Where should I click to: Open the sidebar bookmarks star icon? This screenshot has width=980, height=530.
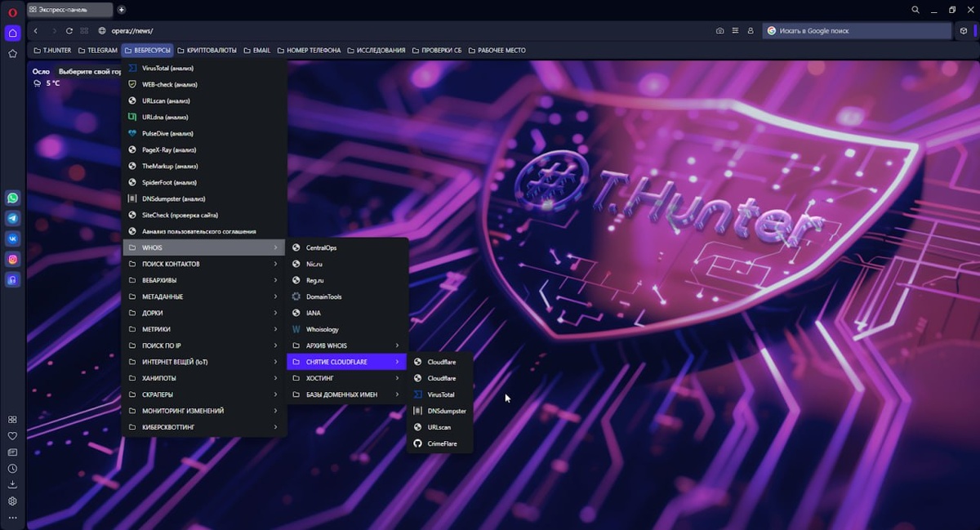point(12,54)
